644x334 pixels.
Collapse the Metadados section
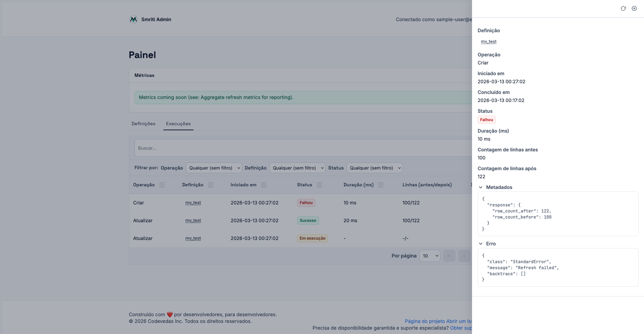(481, 187)
